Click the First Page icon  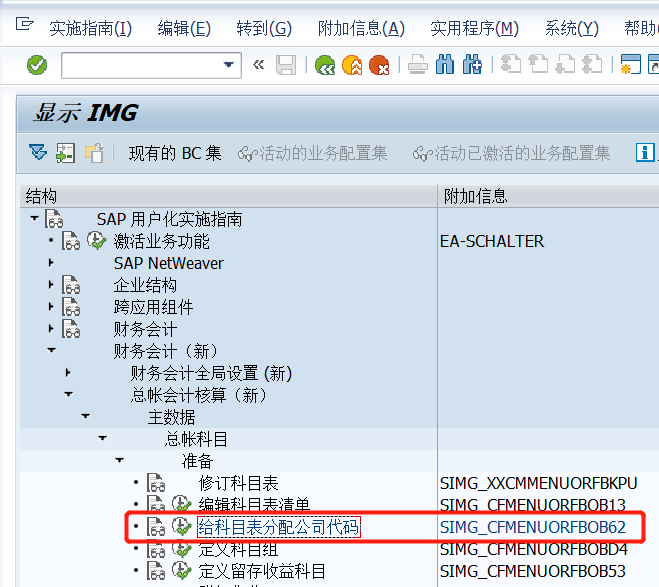click(511, 65)
